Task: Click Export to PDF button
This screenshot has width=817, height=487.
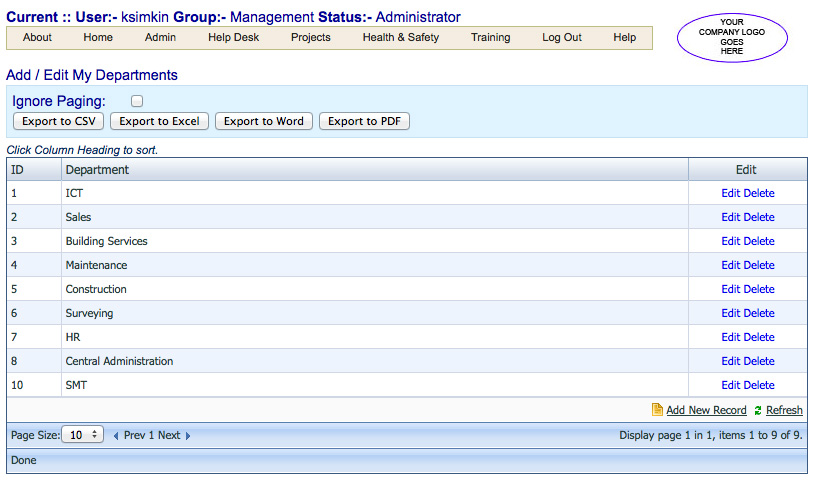Action: click(x=364, y=121)
